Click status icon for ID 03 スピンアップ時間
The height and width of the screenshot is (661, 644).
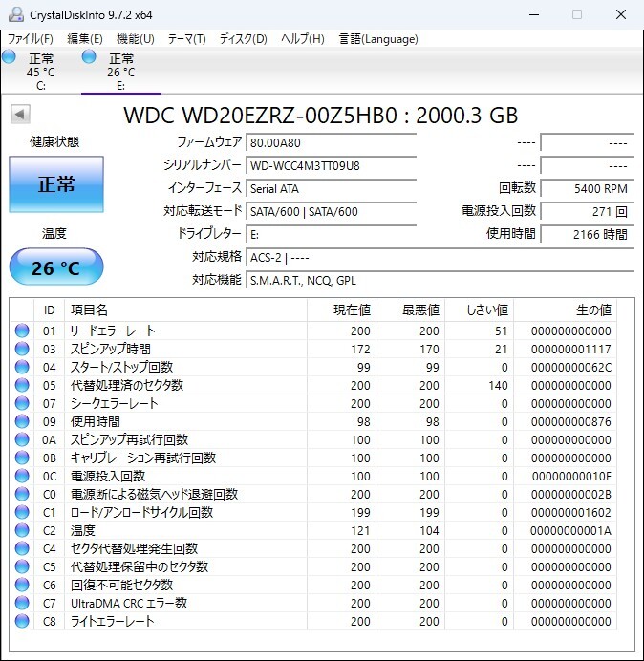tap(22, 349)
